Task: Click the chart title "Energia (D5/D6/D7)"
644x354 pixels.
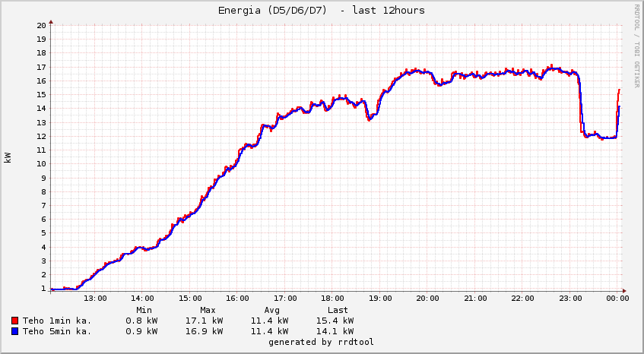Action: coord(321,11)
